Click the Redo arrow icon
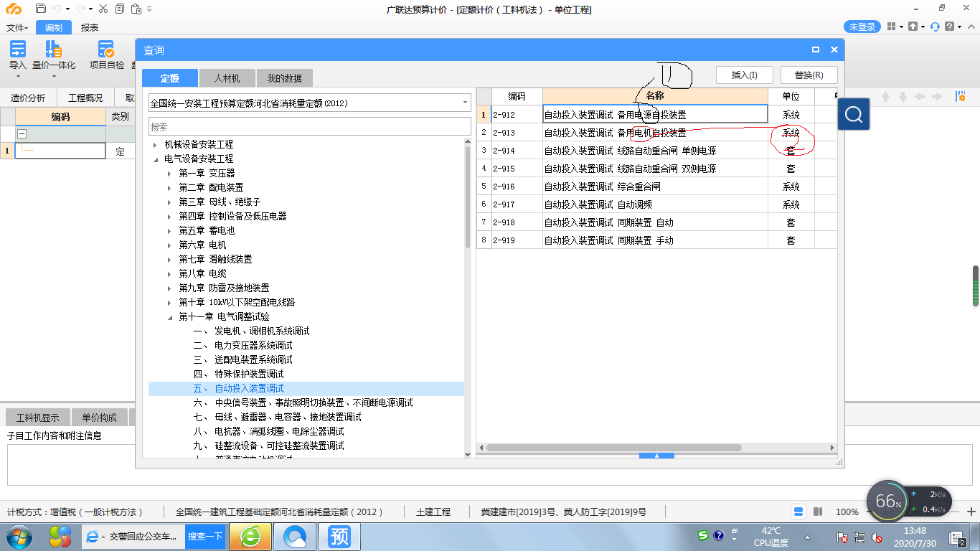This screenshot has height=551, width=980. point(81,9)
